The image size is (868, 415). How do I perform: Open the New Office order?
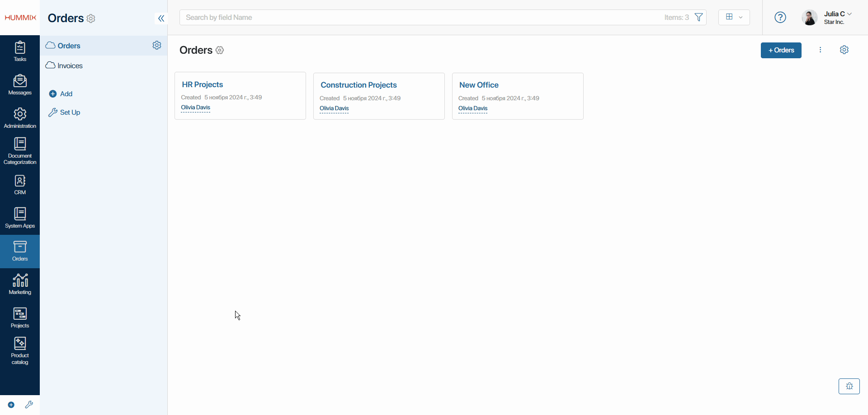tap(479, 85)
